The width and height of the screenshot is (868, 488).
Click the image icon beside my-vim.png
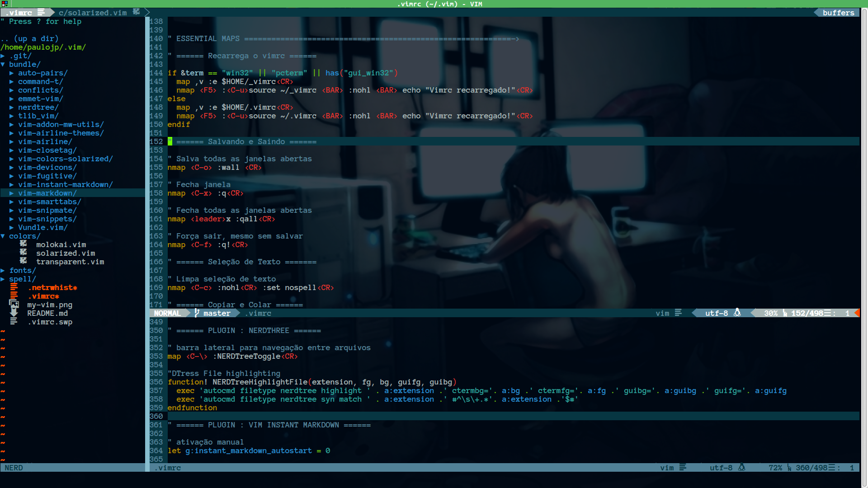[14, 304]
